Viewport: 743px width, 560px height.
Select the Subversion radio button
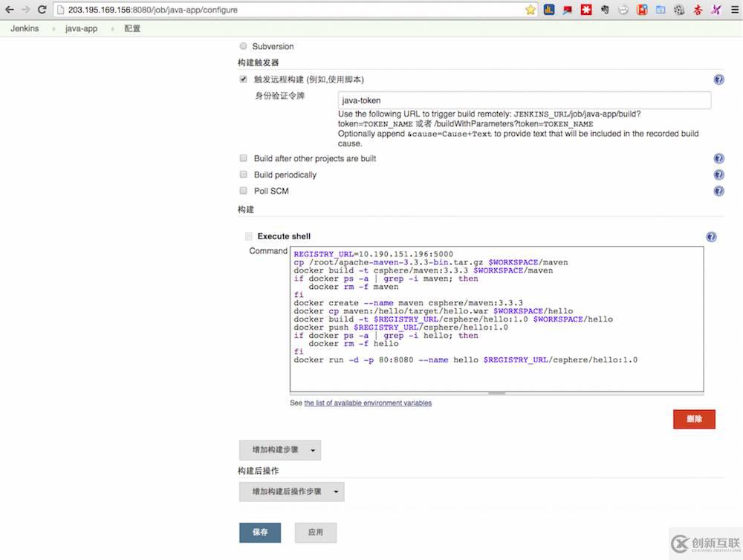(x=243, y=46)
